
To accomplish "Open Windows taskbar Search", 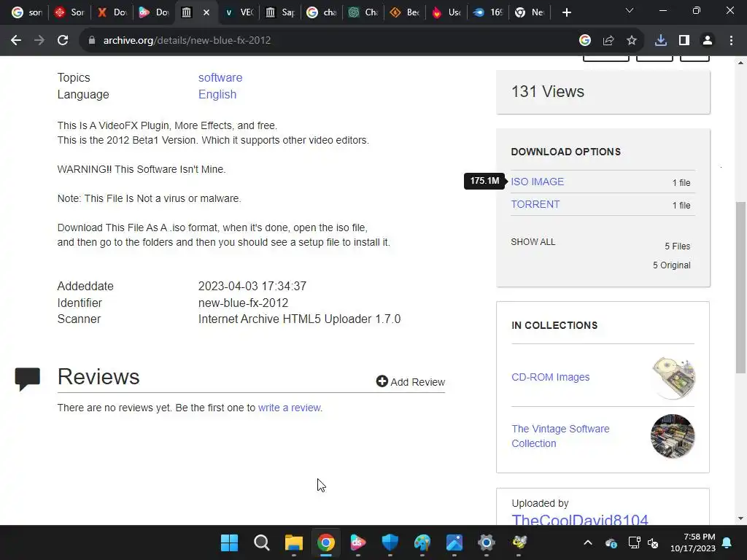I will (x=262, y=542).
